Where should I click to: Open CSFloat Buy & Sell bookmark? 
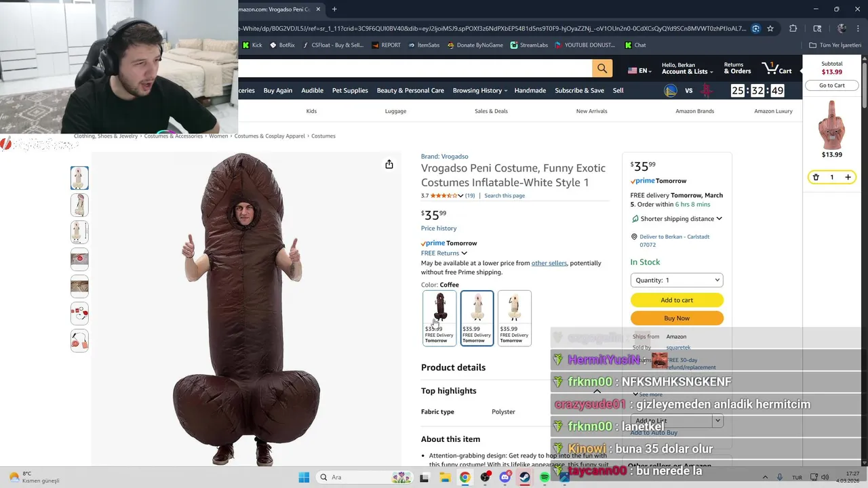point(333,45)
